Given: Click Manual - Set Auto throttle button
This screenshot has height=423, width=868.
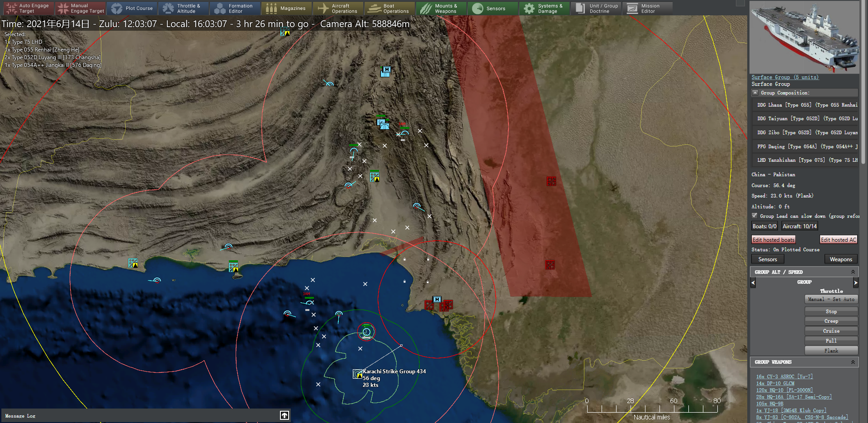Looking at the screenshot, I should 831,299.
